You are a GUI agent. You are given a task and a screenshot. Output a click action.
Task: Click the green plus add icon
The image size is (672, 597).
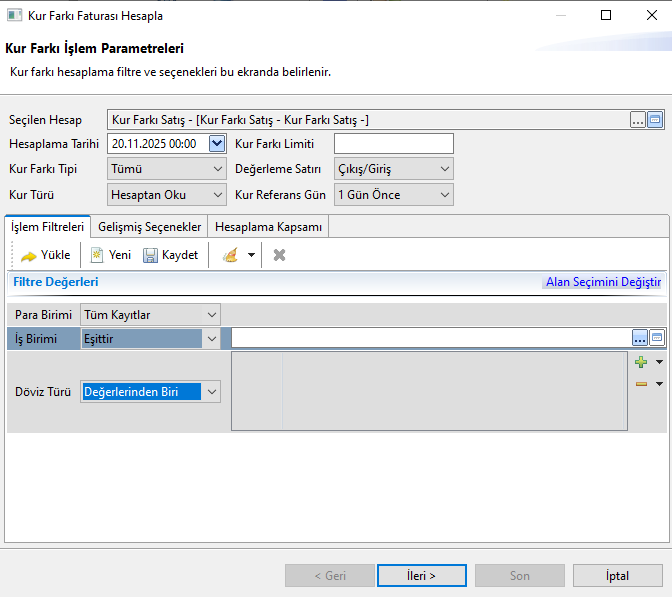tap(641, 362)
